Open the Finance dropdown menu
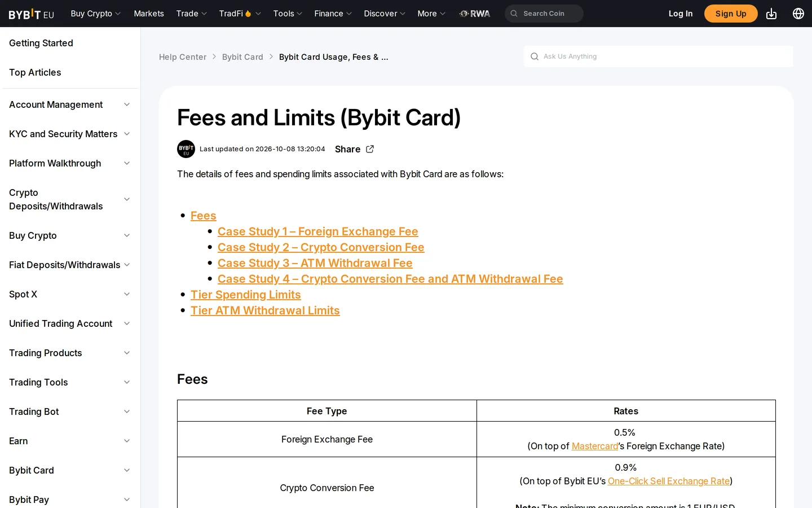The image size is (812, 508). 333,14
